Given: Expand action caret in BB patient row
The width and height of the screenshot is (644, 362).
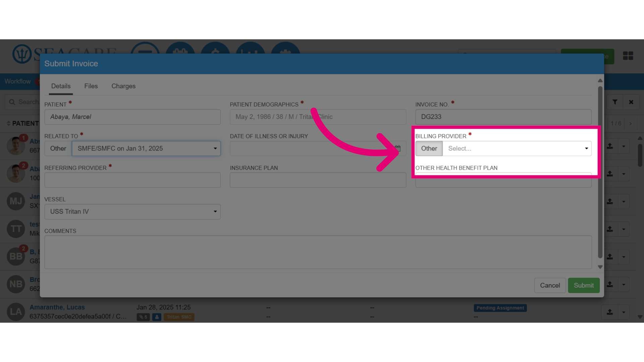Looking at the screenshot, I should pyautogui.click(x=624, y=257).
